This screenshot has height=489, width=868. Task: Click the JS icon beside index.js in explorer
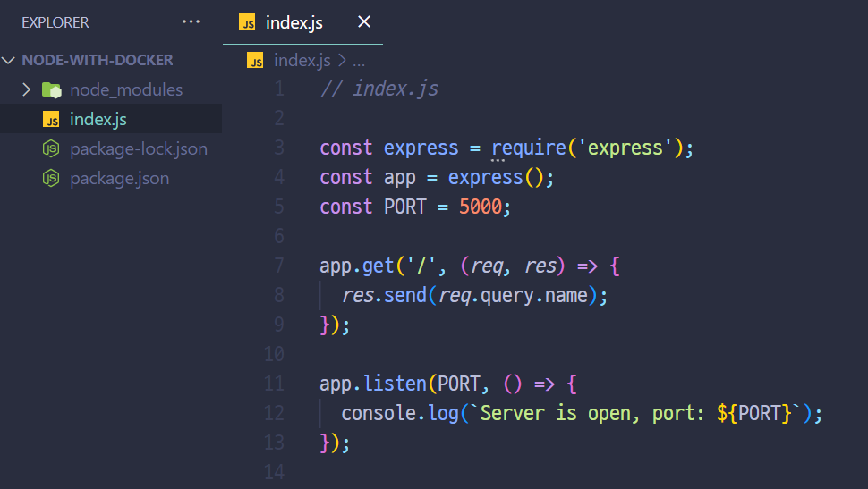pyautogui.click(x=51, y=120)
